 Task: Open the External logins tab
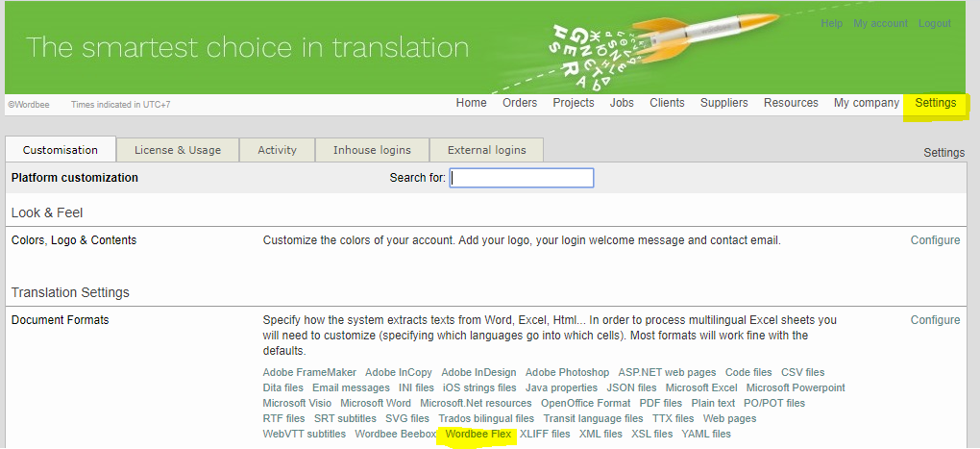pyautogui.click(x=486, y=150)
